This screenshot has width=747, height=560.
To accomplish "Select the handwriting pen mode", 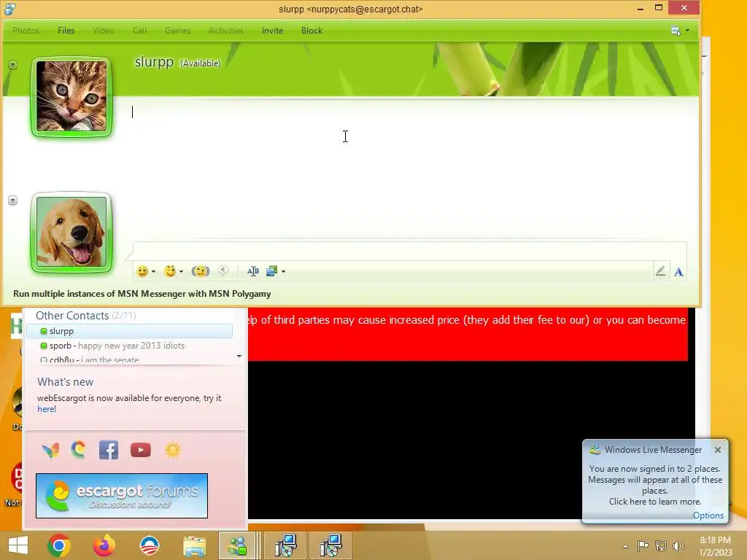I will (660, 271).
